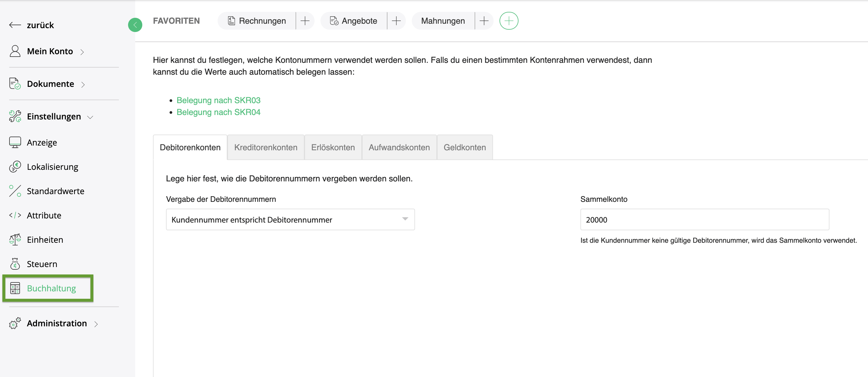Click the Steuern money bag icon
Image resolution: width=868 pixels, height=377 pixels.
click(x=15, y=264)
